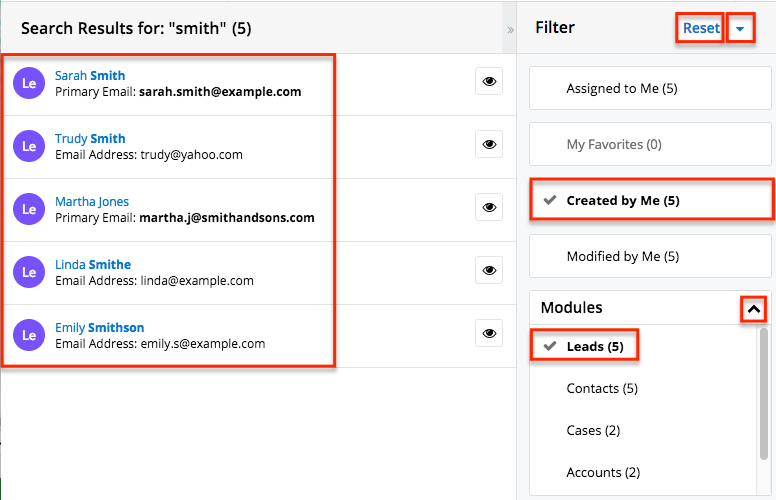Click the Reset filter link
The height and width of the screenshot is (500, 776).
pos(700,28)
